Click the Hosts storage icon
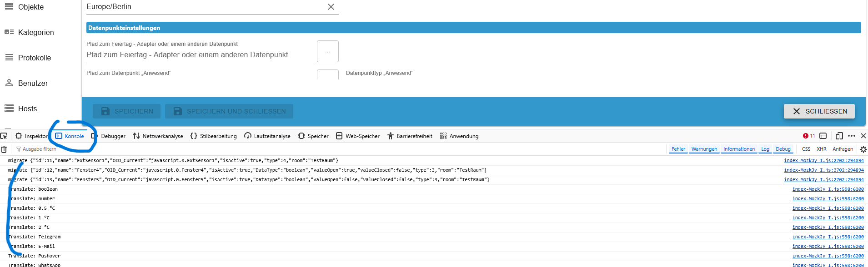The image size is (868, 267). tap(9, 108)
